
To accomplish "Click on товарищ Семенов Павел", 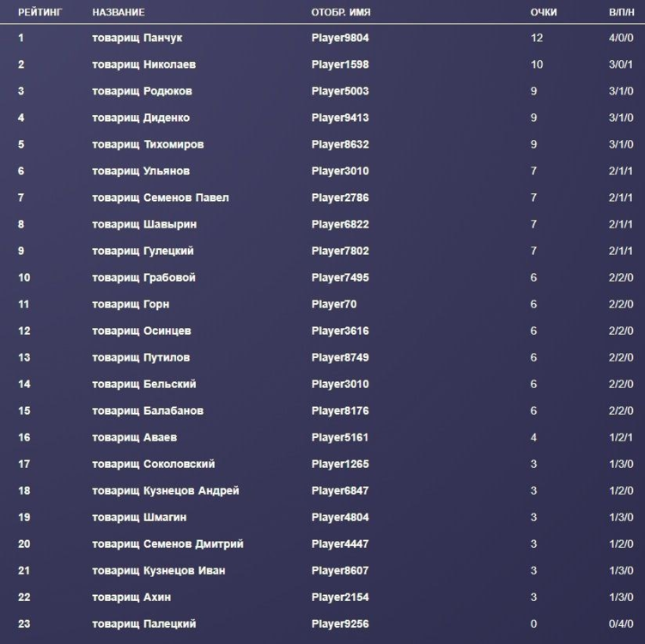I will click(x=161, y=197).
